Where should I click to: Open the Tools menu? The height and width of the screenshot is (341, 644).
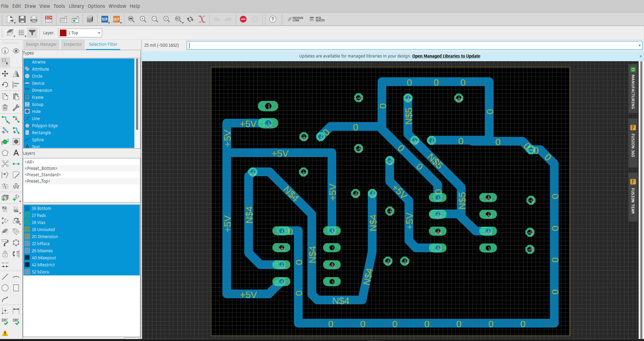(x=59, y=6)
